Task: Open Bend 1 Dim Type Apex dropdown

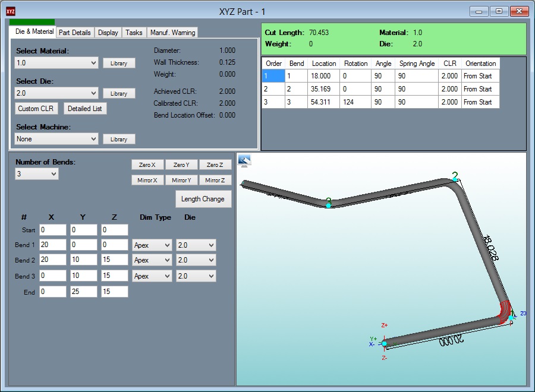Action: pos(152,245)
